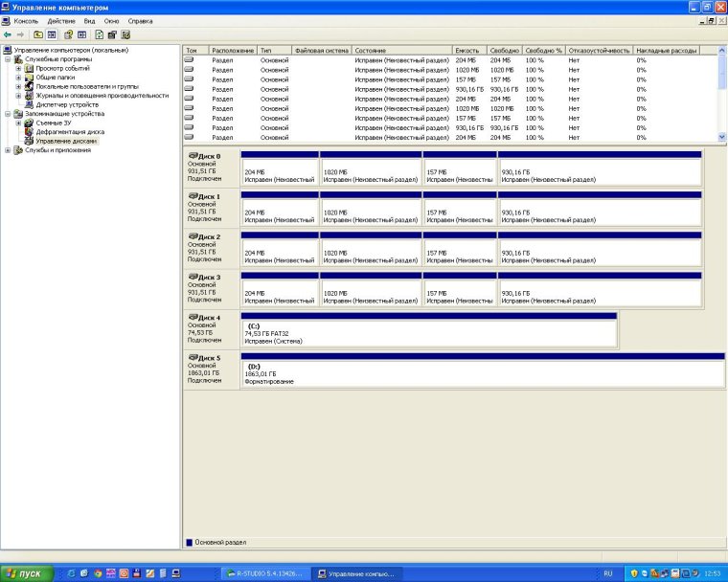Open the Справка menu
The image size is (728, 582).
140,21
